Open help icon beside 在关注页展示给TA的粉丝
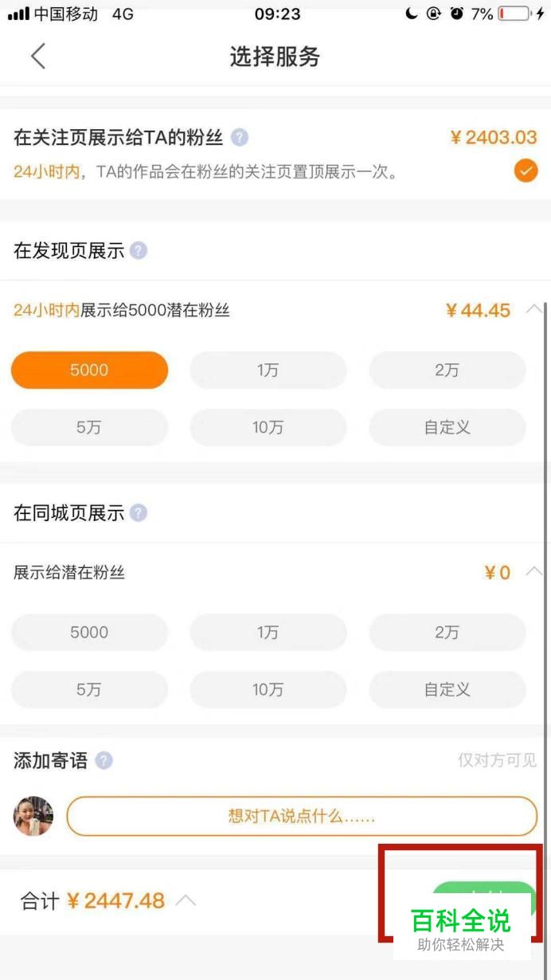Image resolution: width=551 pixels, height=980 pixels. (x=239, y=138)
